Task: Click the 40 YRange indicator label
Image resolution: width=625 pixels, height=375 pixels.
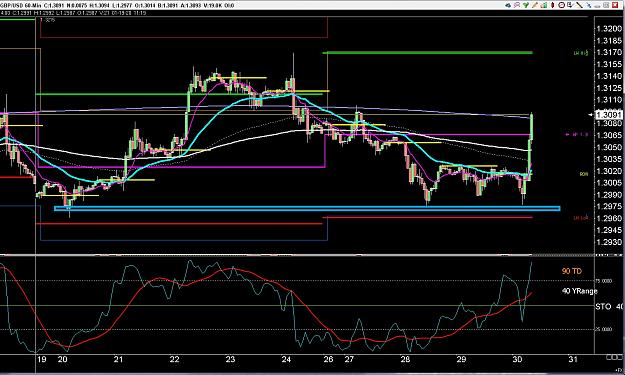Action: pyautogui.click(x=580, y=291)
